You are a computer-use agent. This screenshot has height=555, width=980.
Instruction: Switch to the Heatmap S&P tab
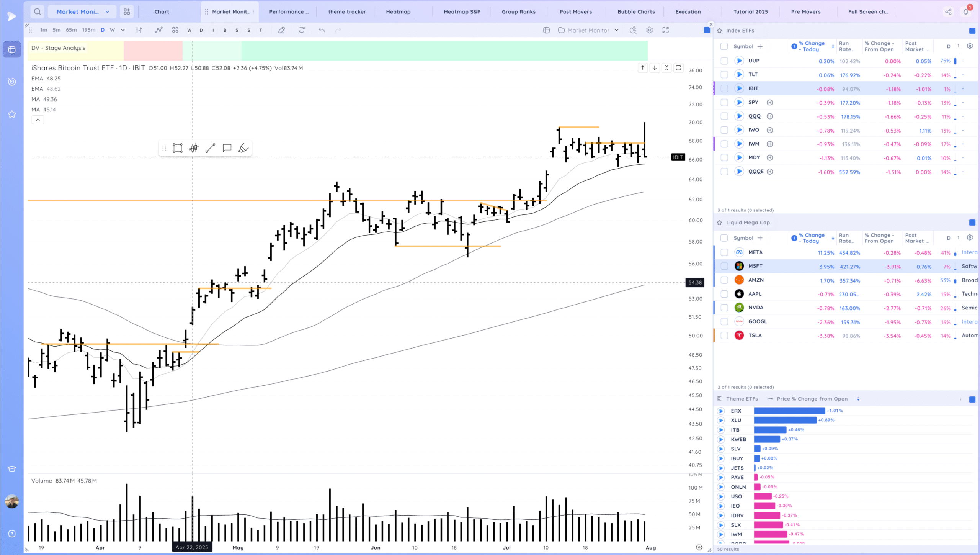pos(462,11)
